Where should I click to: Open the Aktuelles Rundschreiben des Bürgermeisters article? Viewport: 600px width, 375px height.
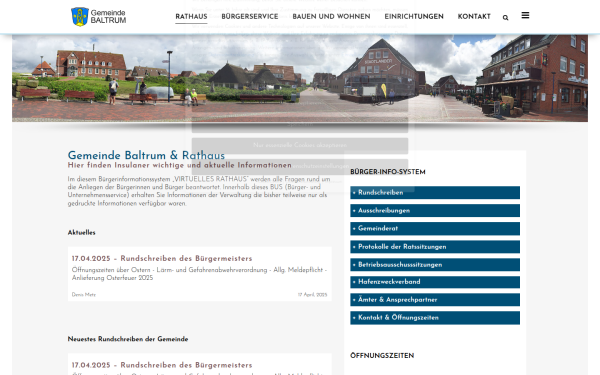pos(162,259)
